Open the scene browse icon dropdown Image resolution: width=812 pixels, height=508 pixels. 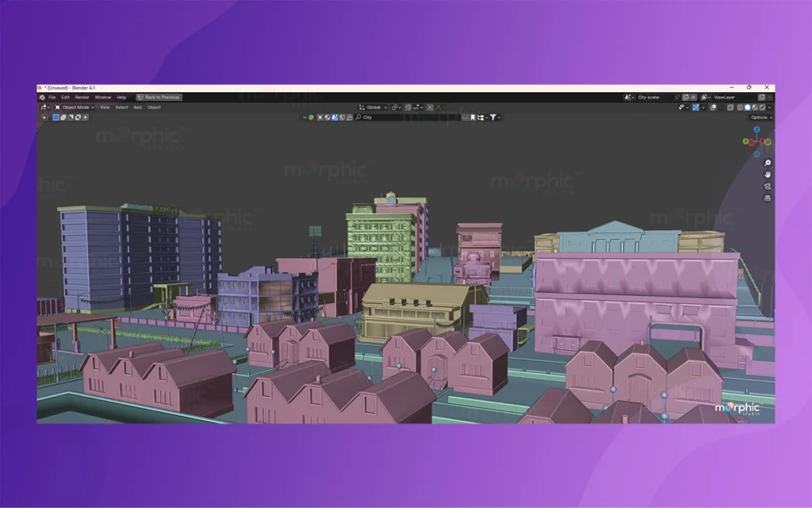[x=629, y=98]
